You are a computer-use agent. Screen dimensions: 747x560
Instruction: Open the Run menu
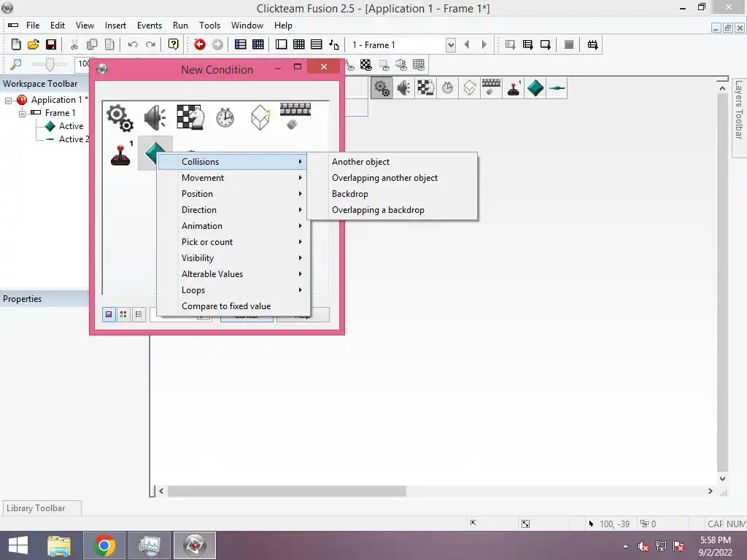pos(180,26)
